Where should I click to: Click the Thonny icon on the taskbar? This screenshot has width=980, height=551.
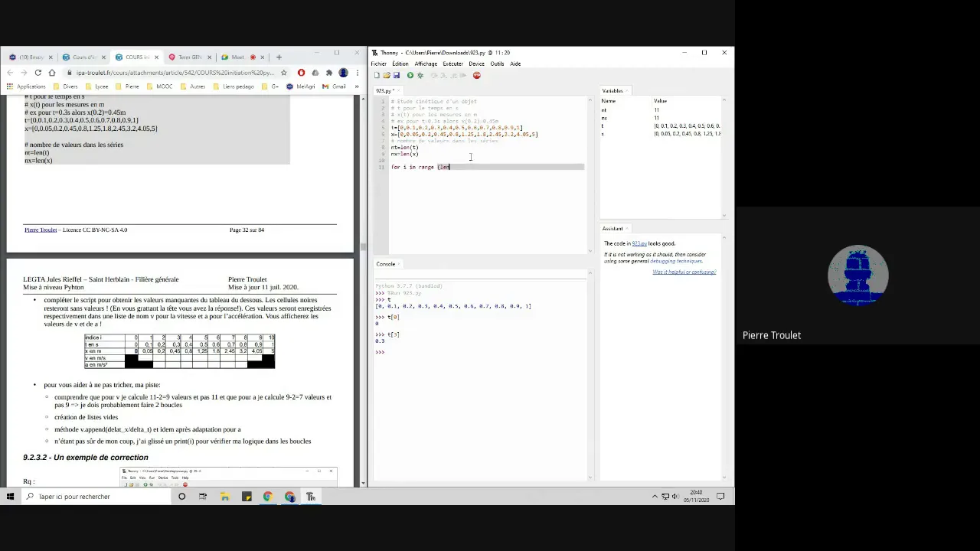point(311,497)
